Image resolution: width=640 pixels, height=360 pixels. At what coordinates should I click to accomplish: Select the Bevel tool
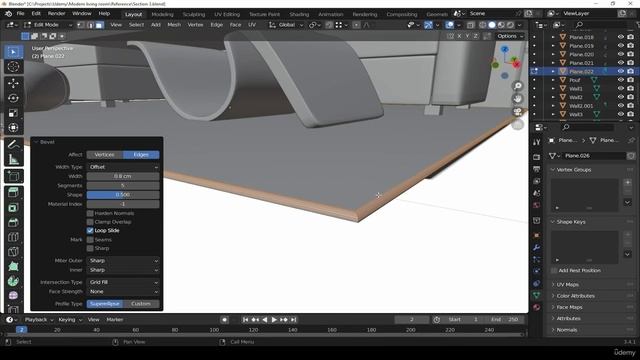(13, 222)
